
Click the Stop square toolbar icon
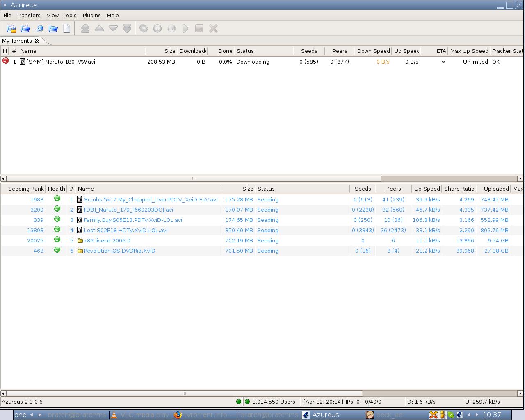[199, 29]
